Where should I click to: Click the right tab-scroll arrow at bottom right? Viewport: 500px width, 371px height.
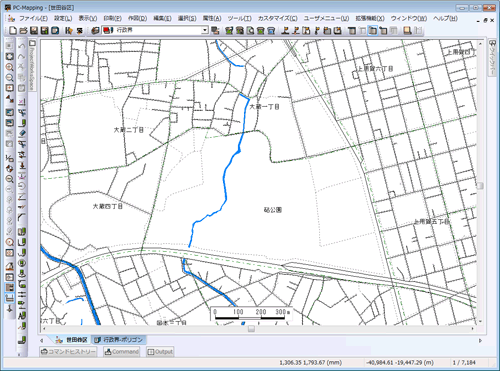480,340
